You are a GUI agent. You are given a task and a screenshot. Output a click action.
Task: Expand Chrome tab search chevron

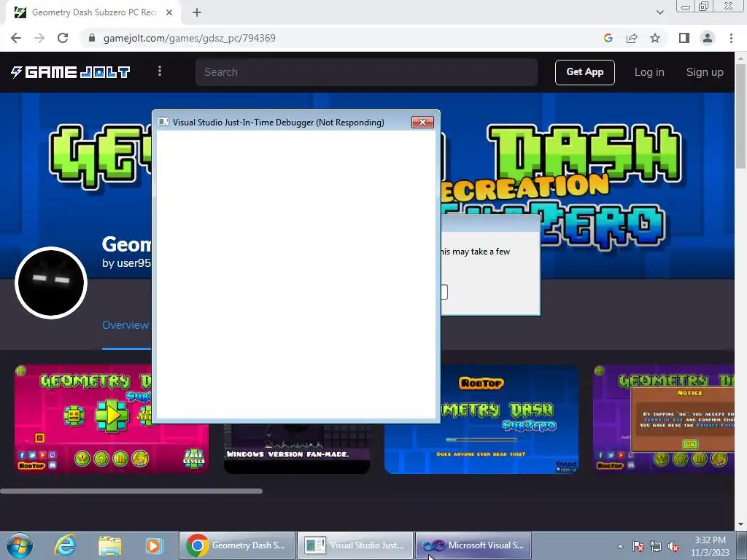tap(659, 12)
